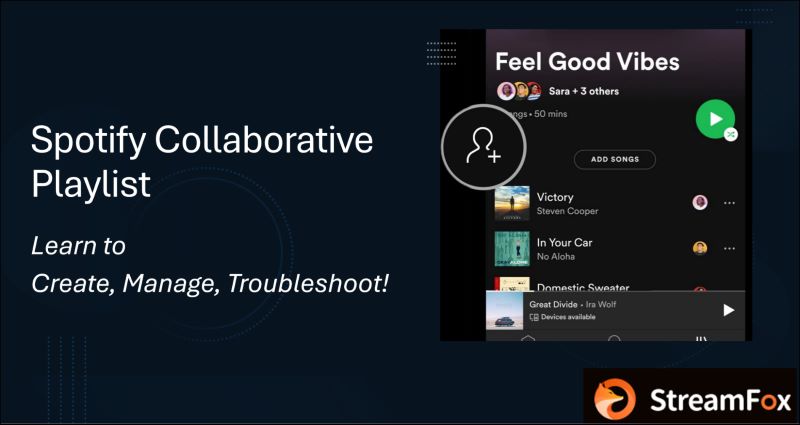Select the In Your Car song title

564,243
